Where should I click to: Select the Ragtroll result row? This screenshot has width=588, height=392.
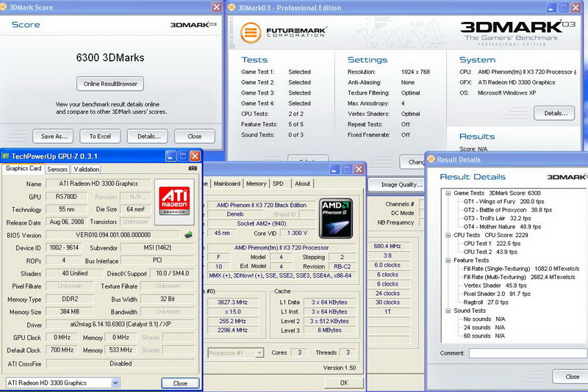click(x=486, y=302)
